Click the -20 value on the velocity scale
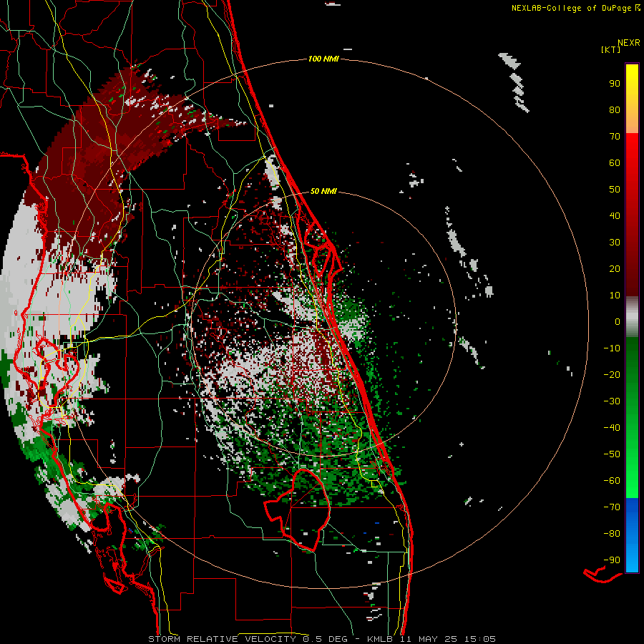Image resolution: width=644 pixels, height=644 pixels. pos(612,374)
